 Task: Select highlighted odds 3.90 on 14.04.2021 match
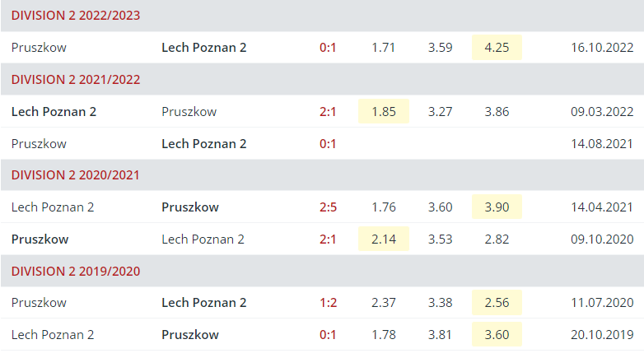click(x=497, y=207)
